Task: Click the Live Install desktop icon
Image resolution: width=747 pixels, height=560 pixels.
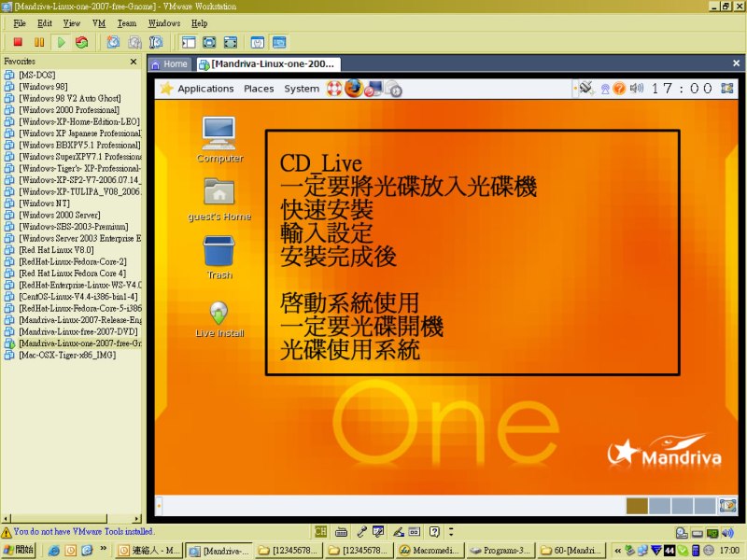Action: [219, 319]
